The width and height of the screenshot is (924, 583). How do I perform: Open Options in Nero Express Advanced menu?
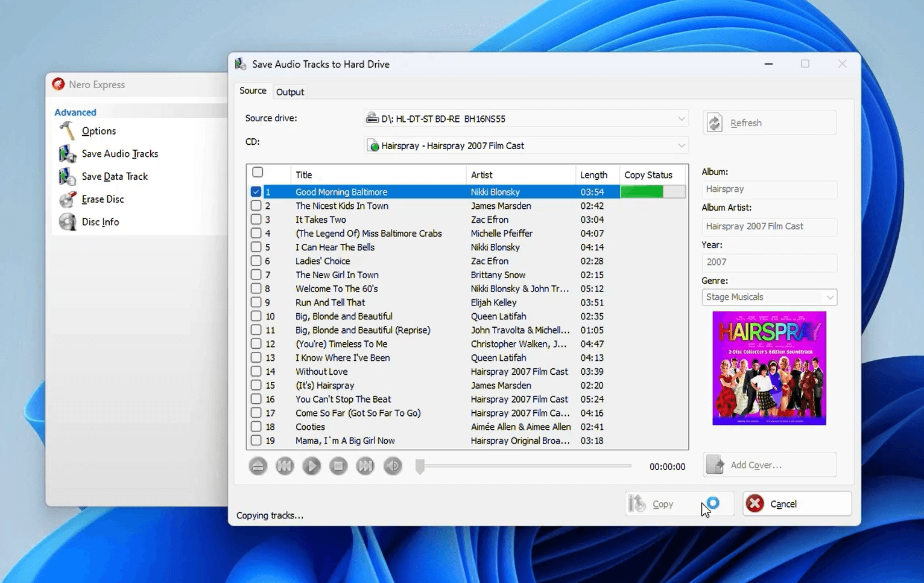click(x=99, y=131)
